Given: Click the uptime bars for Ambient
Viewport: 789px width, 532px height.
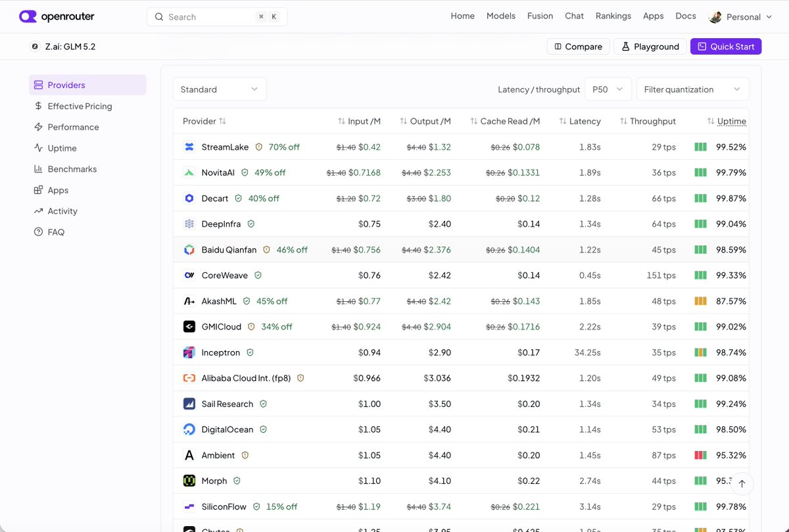Looking at the screenshot, I should [x=701, y=455].
